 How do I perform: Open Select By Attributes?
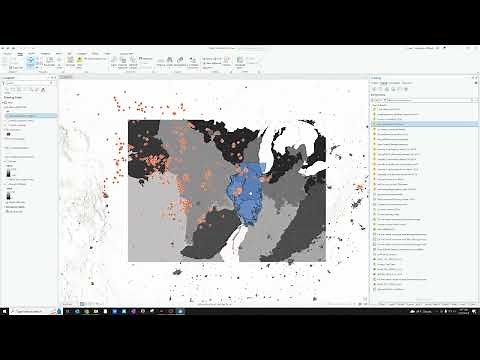pyautogui.click(x=123, y=62)
